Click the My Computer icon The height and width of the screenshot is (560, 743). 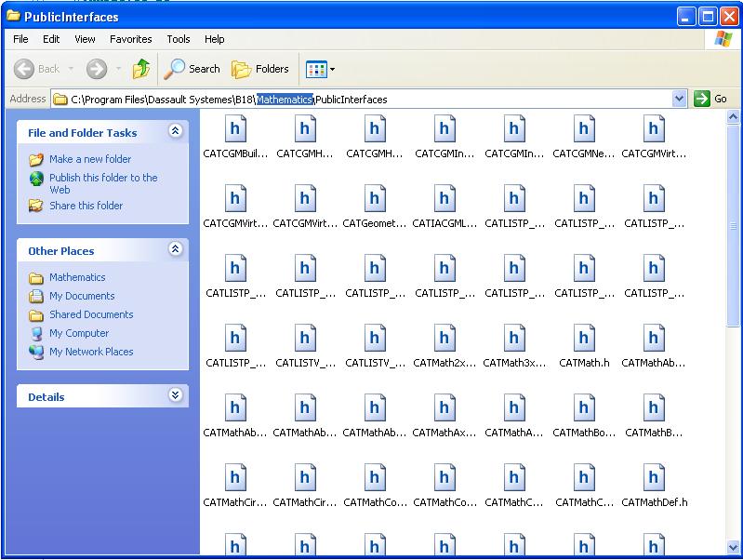coord(36,333)
